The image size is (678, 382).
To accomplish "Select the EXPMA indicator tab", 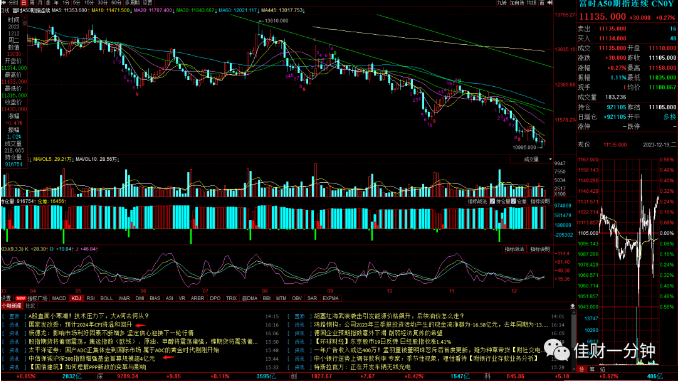I will click(331, 298).
